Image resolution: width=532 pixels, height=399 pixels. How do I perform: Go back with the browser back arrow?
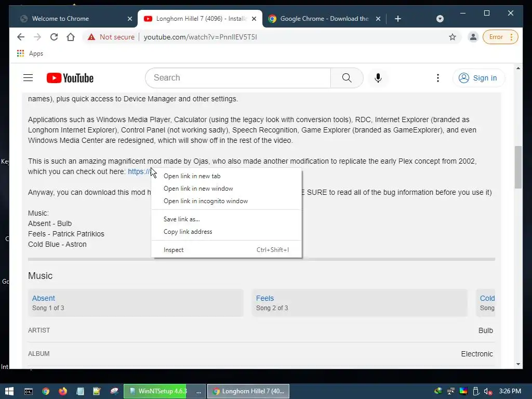(x=21, y=37)
